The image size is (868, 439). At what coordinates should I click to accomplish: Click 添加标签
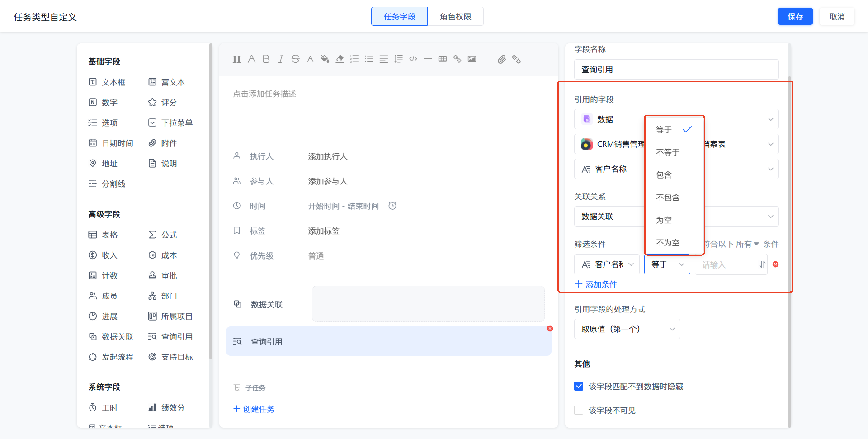click(x=324, y=231)
